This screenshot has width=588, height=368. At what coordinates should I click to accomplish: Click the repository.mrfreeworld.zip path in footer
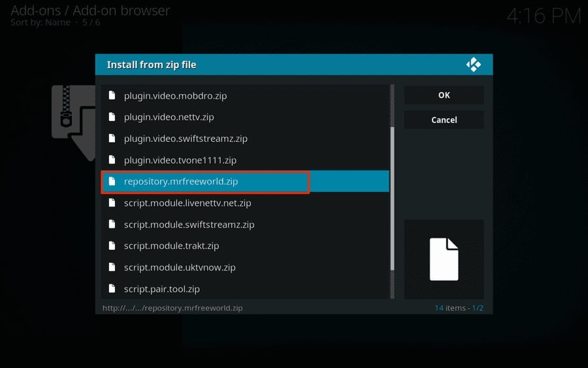pos(172,308)
